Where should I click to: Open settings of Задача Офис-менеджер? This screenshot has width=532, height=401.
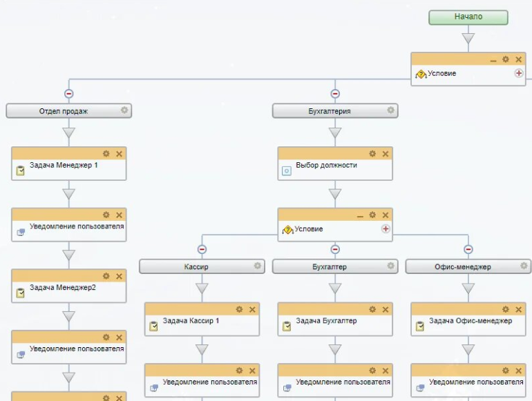[506, 309]
